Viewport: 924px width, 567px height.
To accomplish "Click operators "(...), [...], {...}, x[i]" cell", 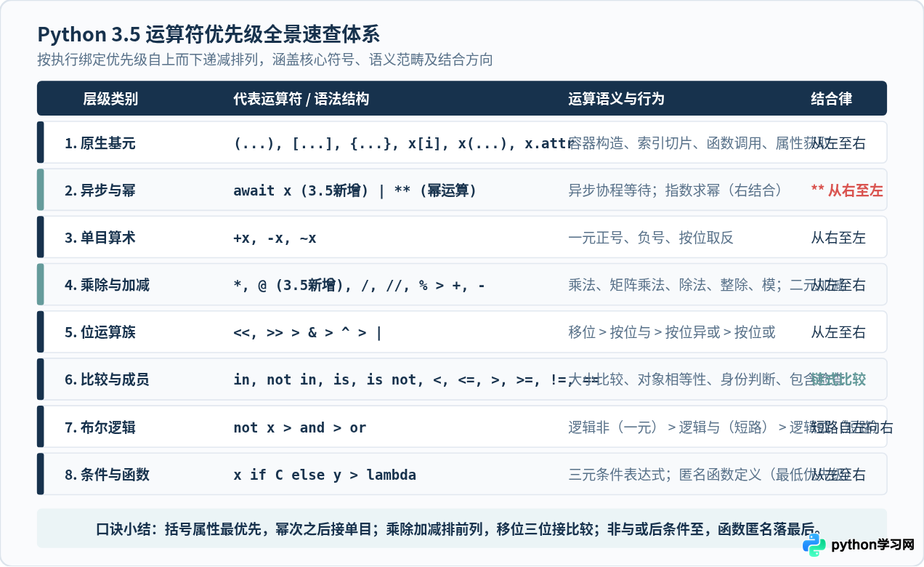I will pyautogui.click(x=403, y=143).
